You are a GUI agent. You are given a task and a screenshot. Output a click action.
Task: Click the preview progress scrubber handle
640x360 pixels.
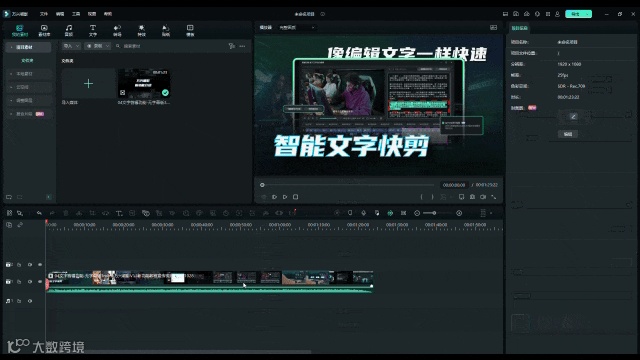262,185
